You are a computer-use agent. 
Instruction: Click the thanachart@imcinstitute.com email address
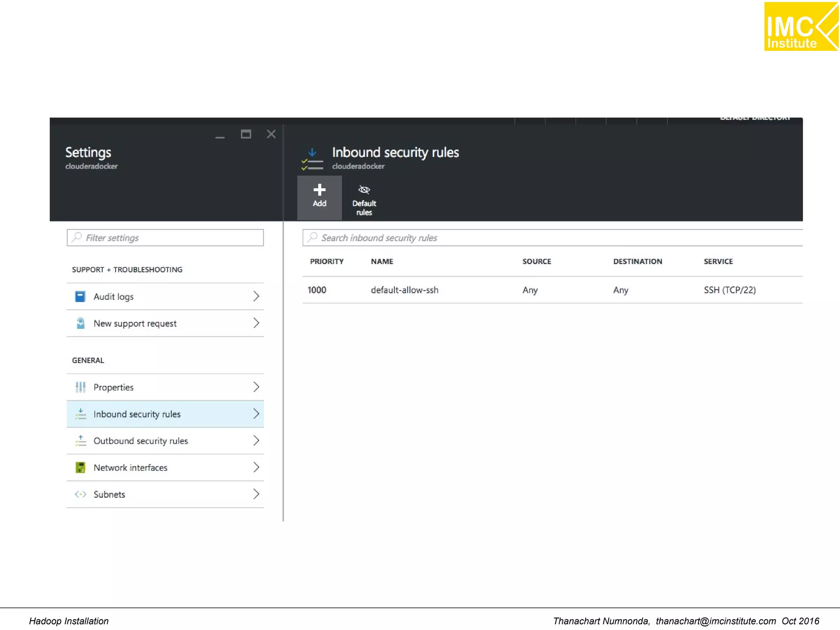(x=716, y=621)
